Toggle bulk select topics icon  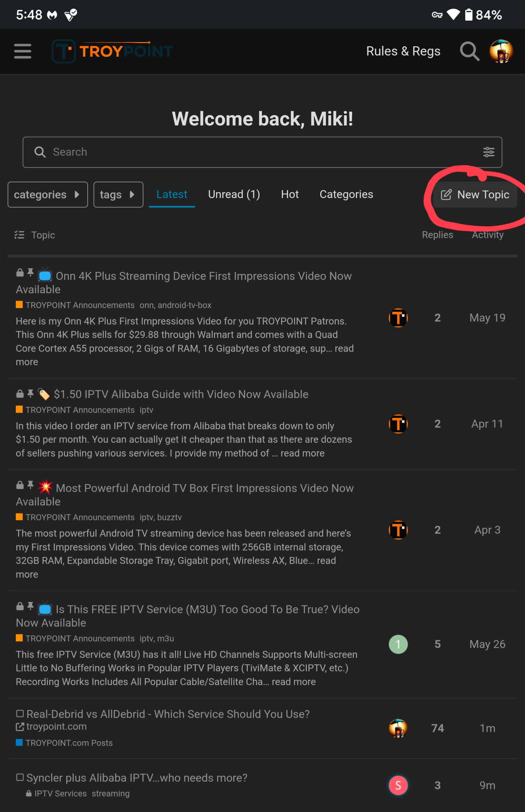pyautogui.click(x=19, y=235)
